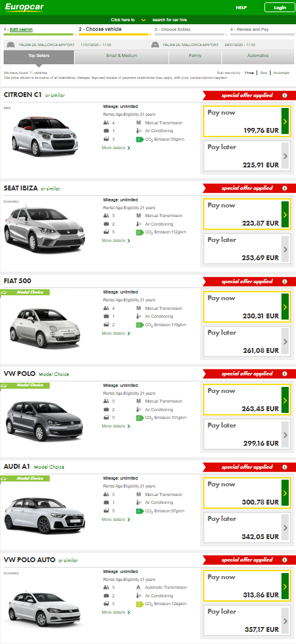Switch to Automatics tab
This screenshot has width=296, height=644.
[258, 57]
